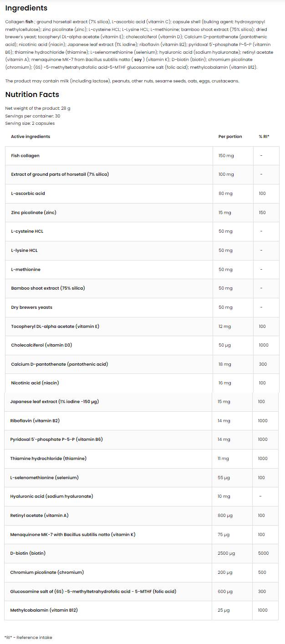Click the '% RI*' column header
The height and width of the screenshot is (644, 285).
tap(264, 137)
